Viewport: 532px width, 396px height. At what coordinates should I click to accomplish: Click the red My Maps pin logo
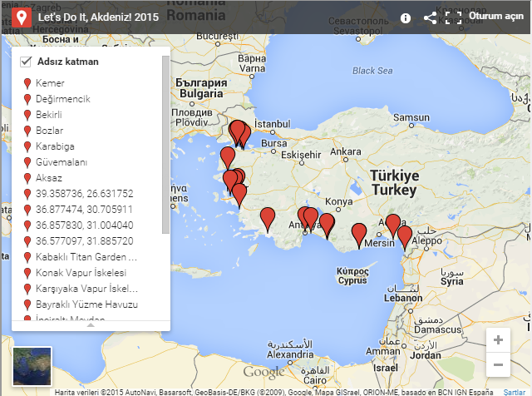tap(22, 17)
